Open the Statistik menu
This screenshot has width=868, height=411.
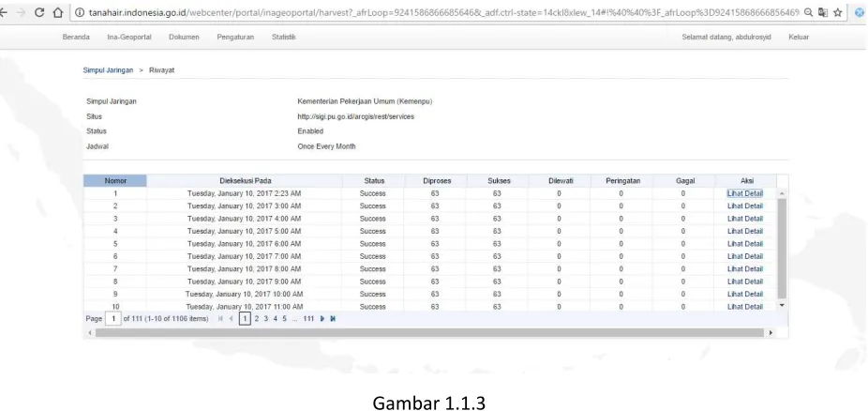click(283, 38)
